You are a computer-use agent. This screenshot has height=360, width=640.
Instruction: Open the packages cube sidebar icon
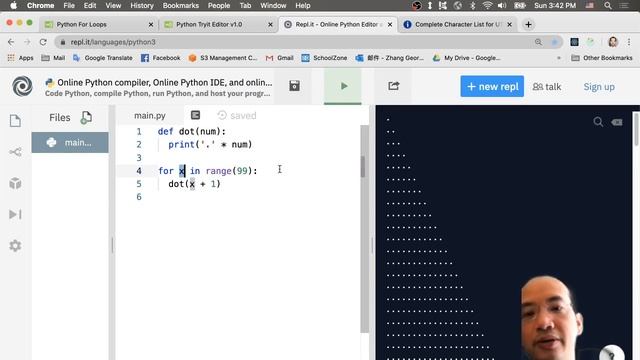click(15, 183)
